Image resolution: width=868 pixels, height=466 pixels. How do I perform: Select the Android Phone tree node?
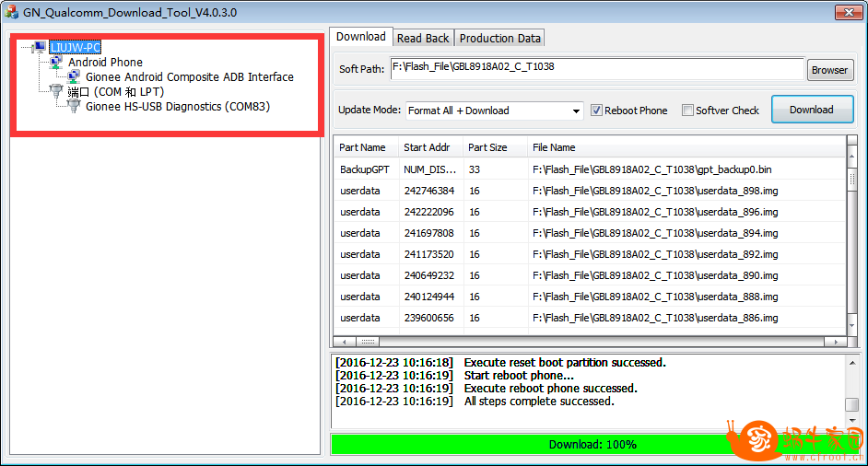[105, 62]
